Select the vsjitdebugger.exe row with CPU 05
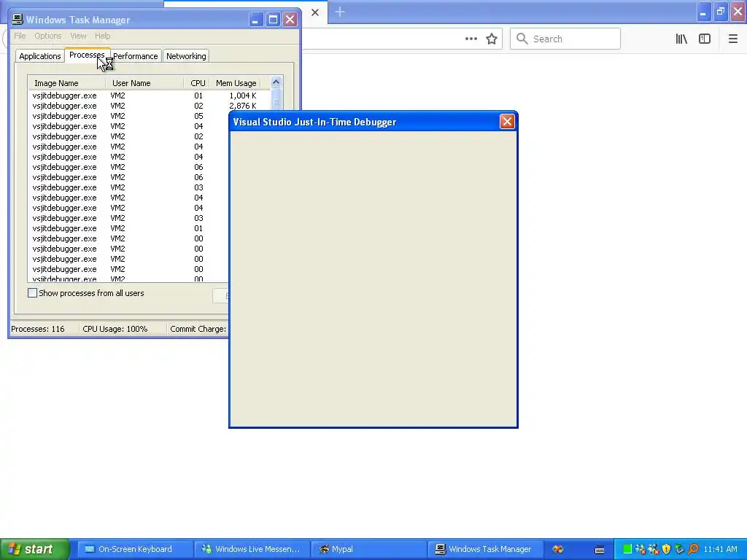The image size is (747, 560). coord(128,116)
